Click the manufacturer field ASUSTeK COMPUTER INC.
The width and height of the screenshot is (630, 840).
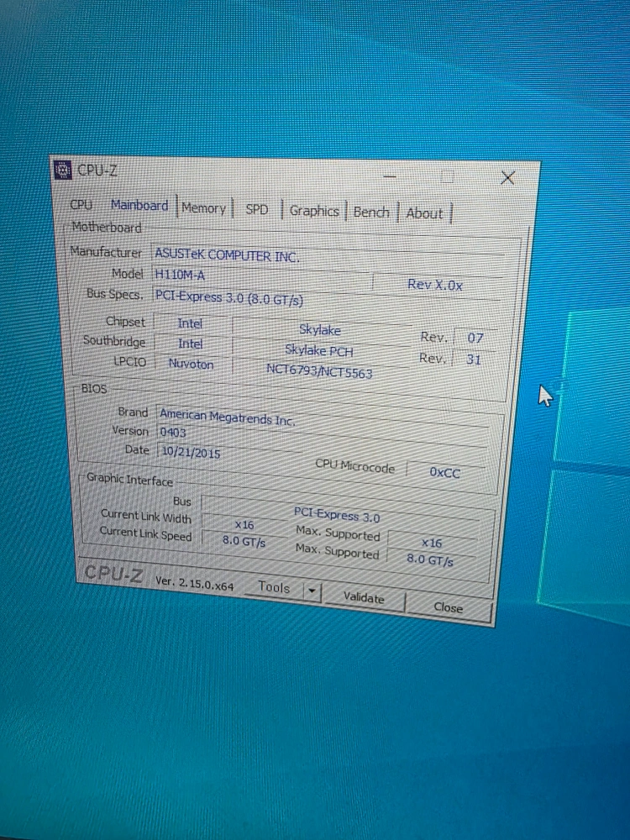tap(328, 258)
